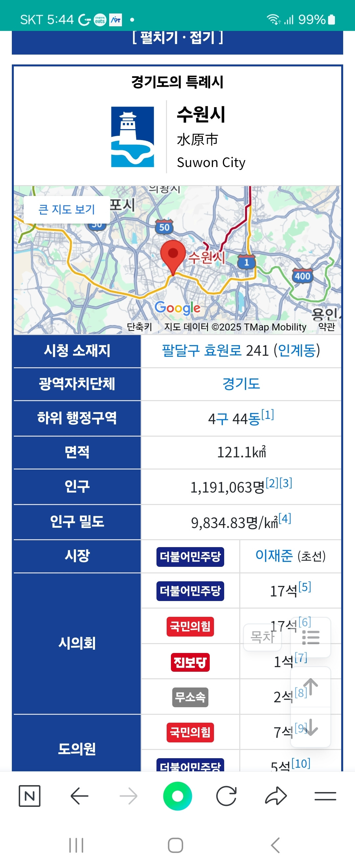Select the 경기도의 특례시 title text
Screen dimensions: 355x868
click(x=177, y=82)
